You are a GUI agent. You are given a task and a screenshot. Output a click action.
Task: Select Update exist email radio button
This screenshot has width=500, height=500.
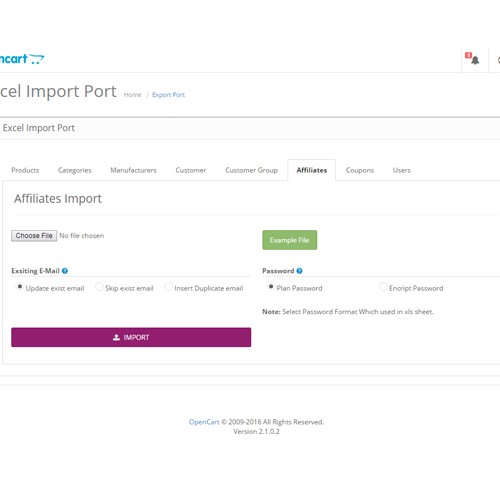(20, 287)
